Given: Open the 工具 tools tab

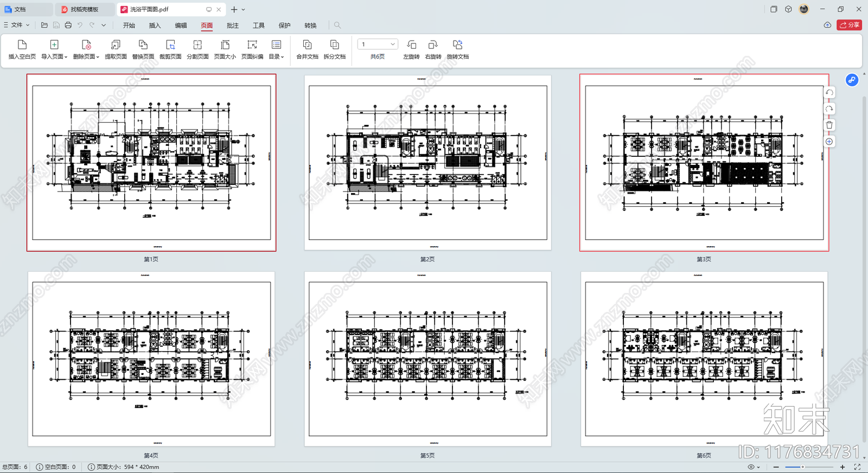Looking at the screenshot, I should pyautogui.click(x=259, y=25).
